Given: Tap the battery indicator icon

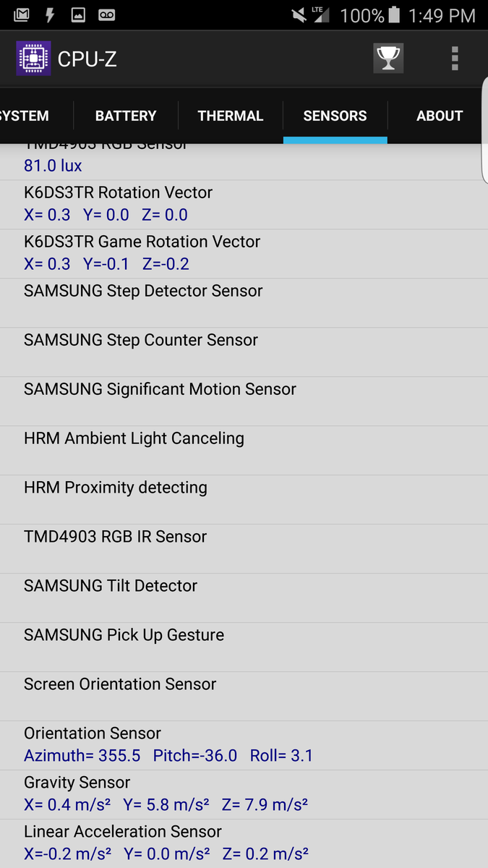Looking at the screenshot, I should (x=394, y=15).
